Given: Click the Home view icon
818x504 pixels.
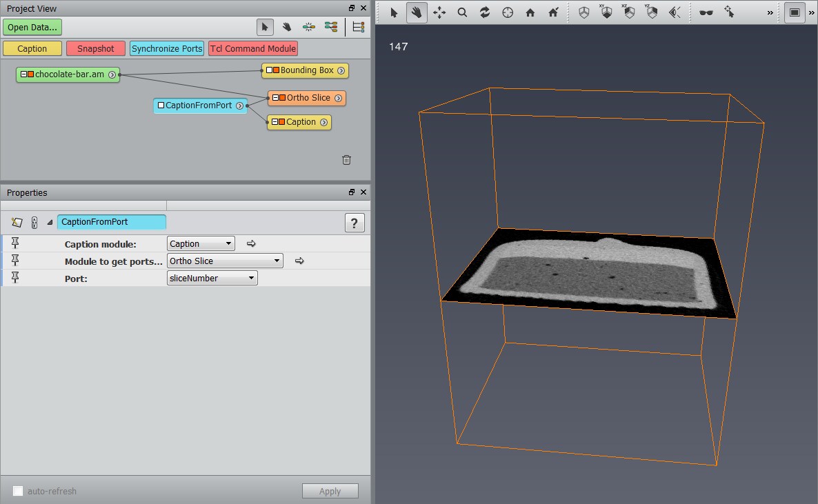Looking at the screenshot, I should [x=530, y=12].
